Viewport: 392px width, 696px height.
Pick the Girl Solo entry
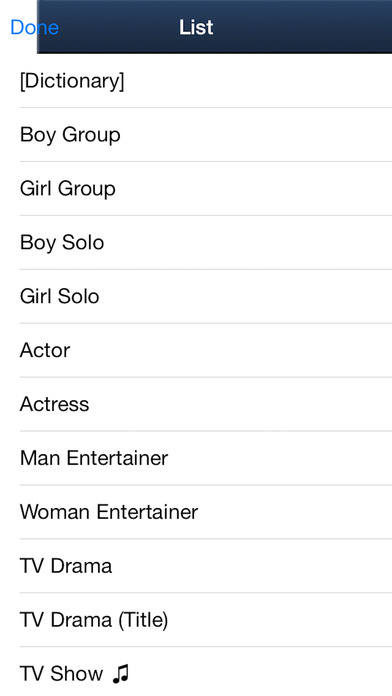point(196,297)
